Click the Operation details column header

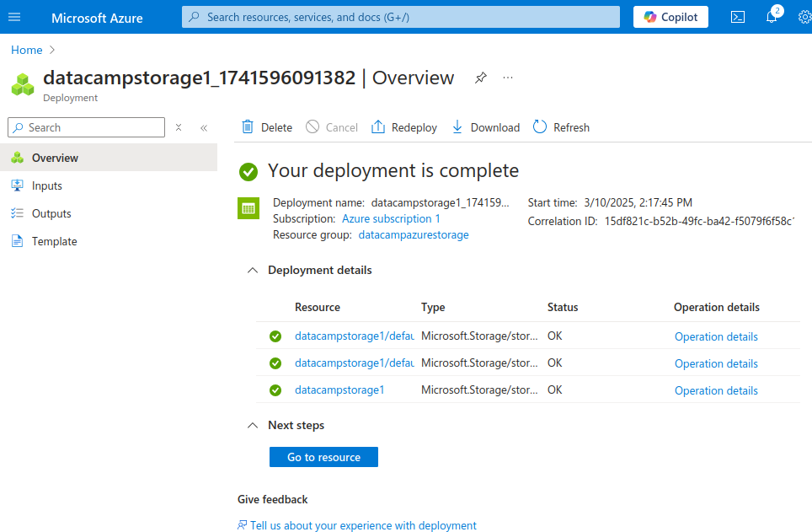point(717,307)
